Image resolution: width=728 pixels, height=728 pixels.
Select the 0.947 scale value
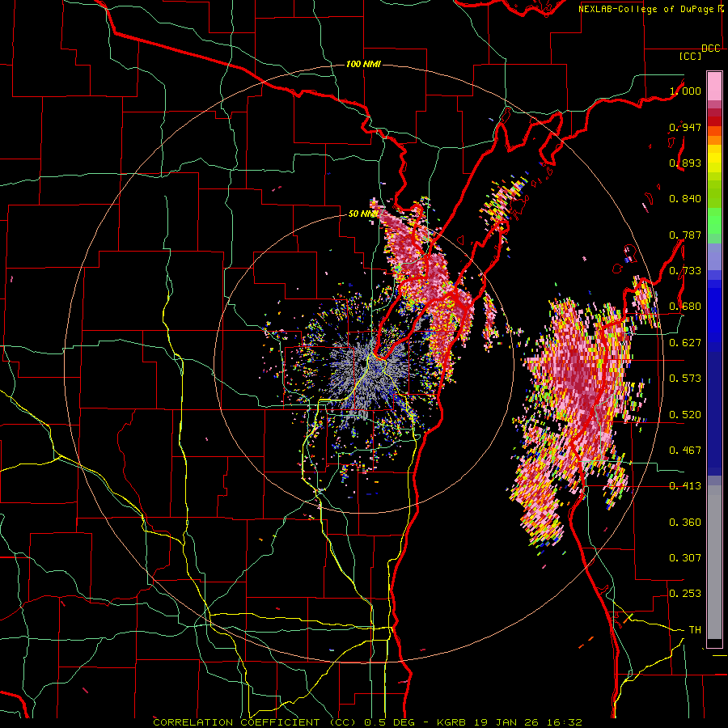(x=685, y=127)
